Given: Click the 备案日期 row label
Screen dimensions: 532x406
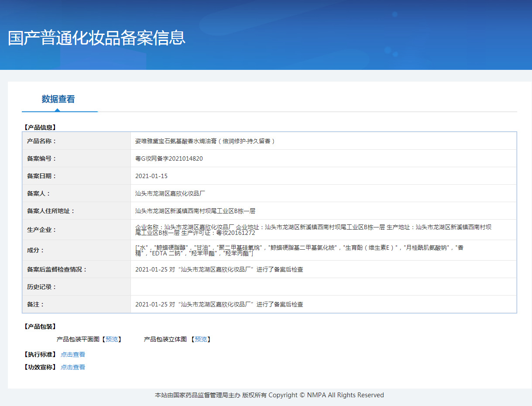Looking at the screenshot, I should coord(42,176).
